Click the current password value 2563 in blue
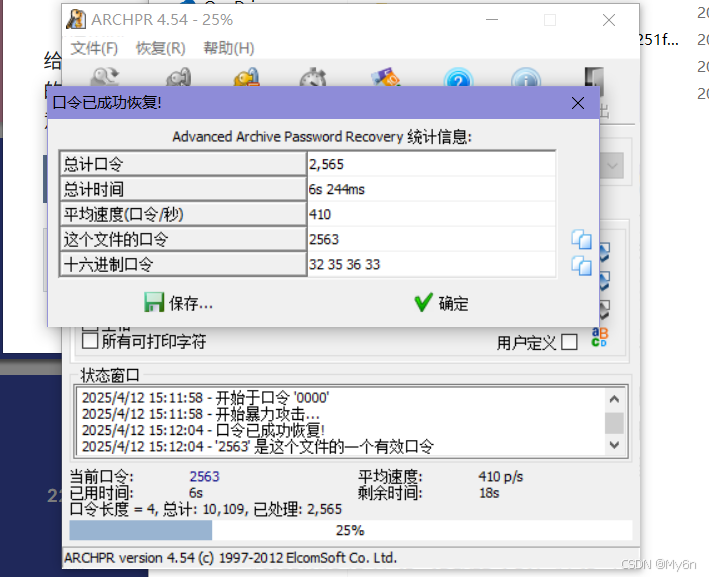The height and width of the screenshot is (577, 709). [x=204, y=477]
